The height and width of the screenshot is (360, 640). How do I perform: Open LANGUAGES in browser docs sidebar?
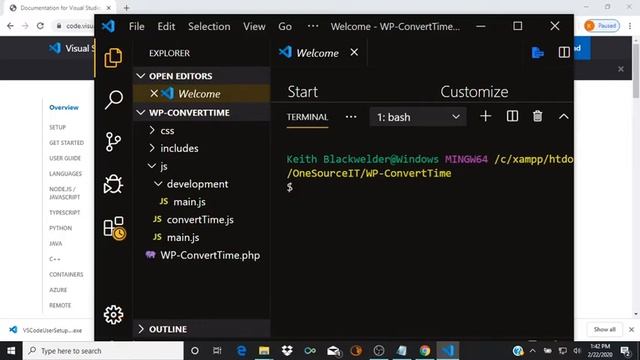coord(65,173)
